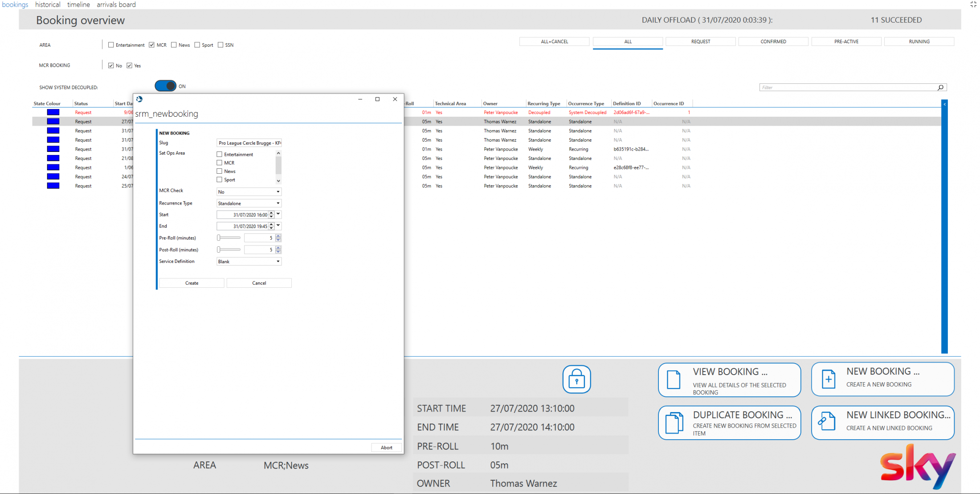
Task: Click the Create button in dialog
Action: click(x=192, y=283)
